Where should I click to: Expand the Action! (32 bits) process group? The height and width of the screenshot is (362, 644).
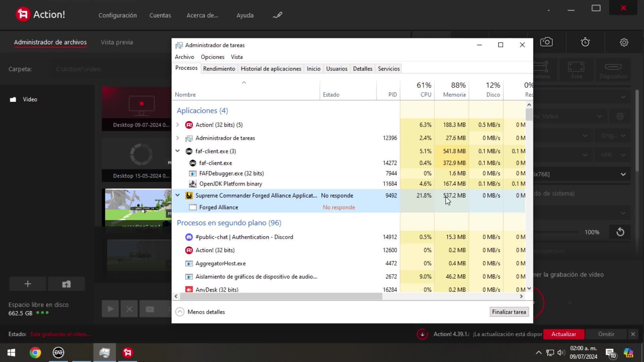(x=178, y=125)
